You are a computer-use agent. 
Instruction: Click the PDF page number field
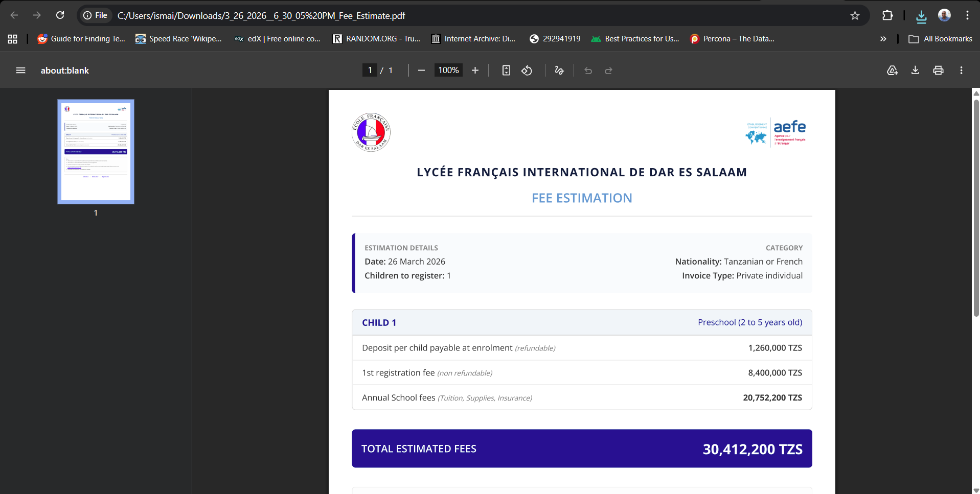coord(370,70)
